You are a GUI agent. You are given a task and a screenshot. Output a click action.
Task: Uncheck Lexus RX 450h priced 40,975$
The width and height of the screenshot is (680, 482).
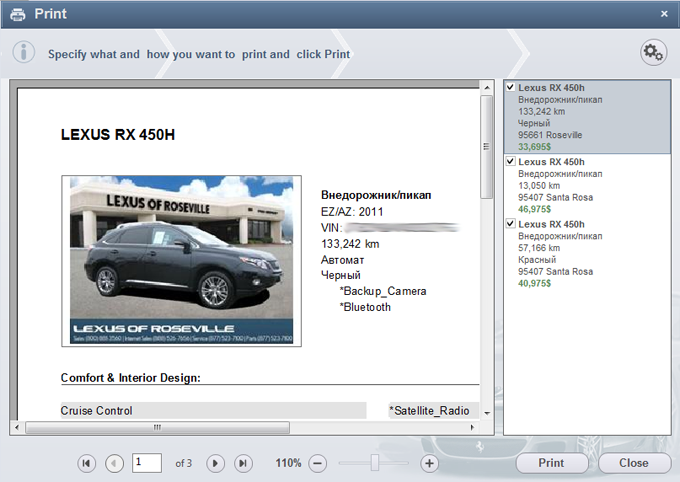click(x=510, y=224)
